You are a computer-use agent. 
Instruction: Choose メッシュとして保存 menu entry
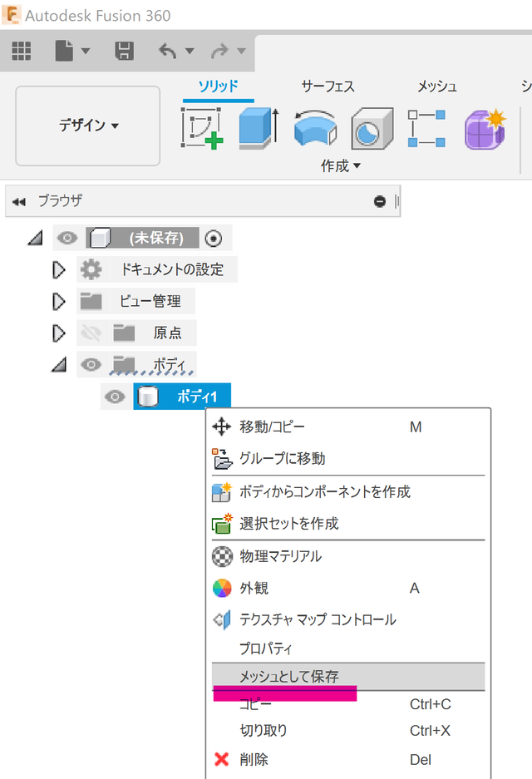coord(348,677)
